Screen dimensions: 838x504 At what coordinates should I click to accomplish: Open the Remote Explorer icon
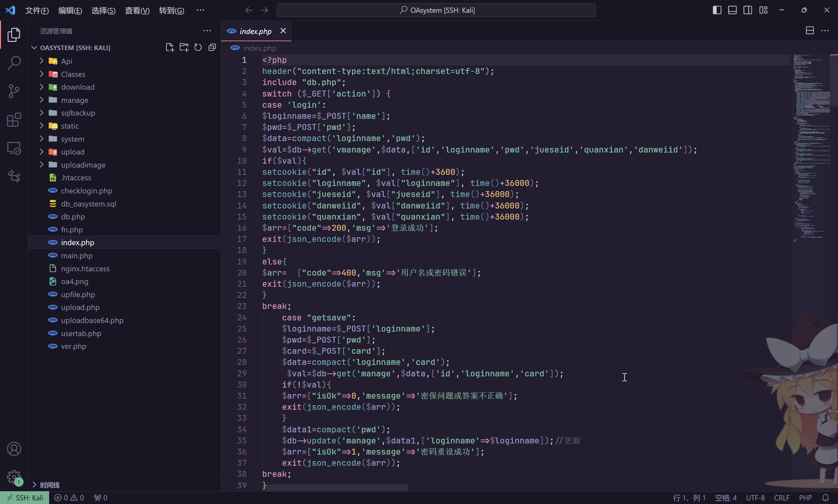tap(14, 148)
